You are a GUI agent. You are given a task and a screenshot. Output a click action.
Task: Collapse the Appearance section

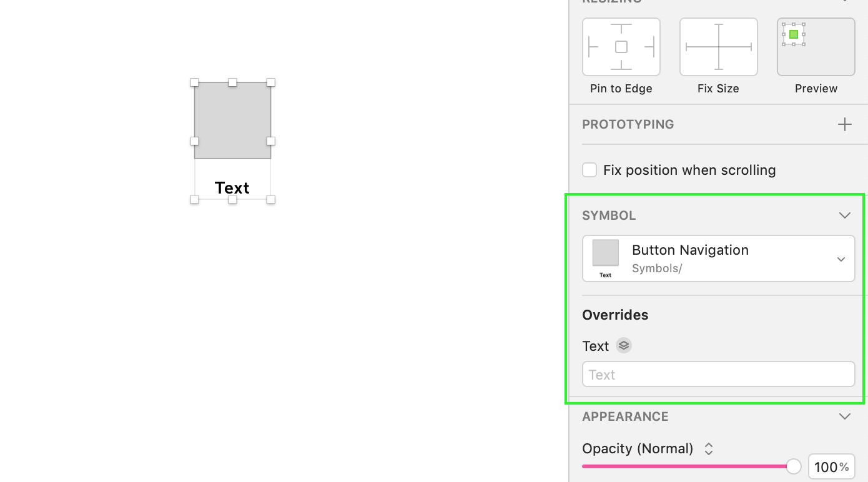[845, 416]
